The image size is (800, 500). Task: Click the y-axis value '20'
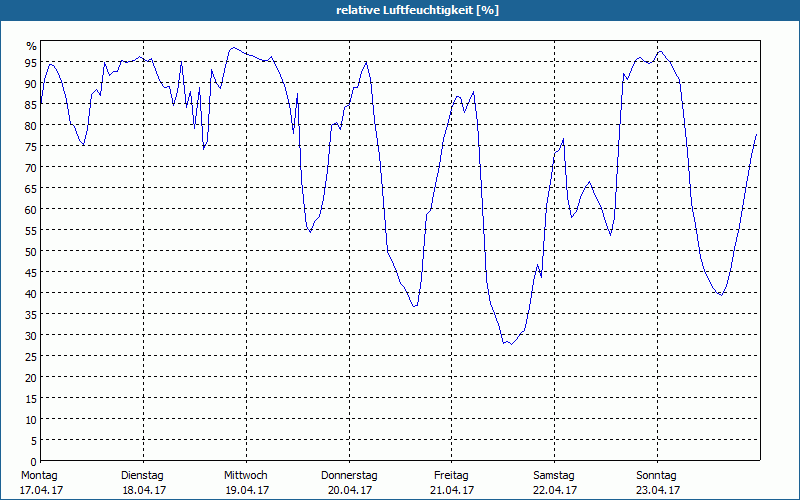(31, 378)
